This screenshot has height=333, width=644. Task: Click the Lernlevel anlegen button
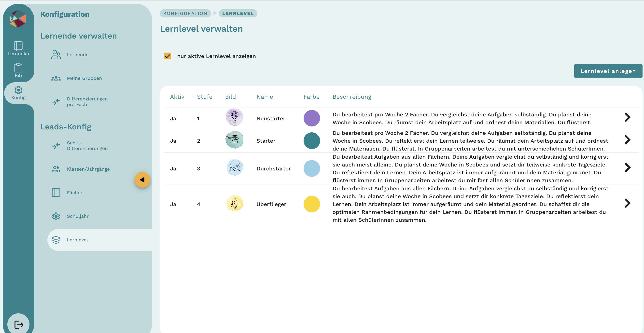point(608,71)
